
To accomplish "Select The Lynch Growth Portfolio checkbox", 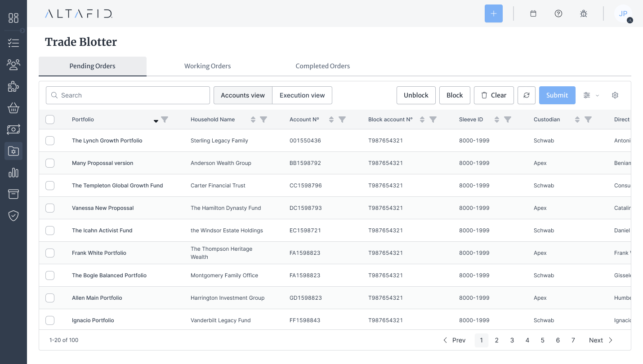I will 50,141.
